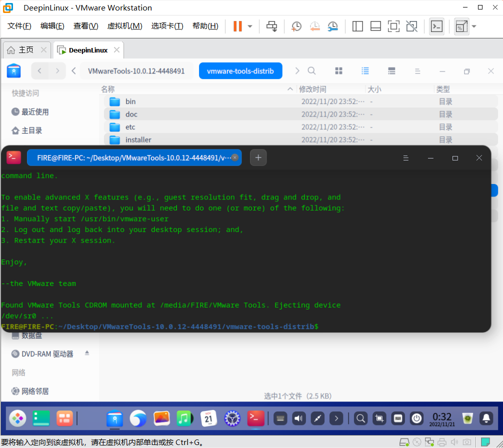This screenshot has height=448, width=503.
Task: Open the terminal window menu
Action: [406, 158]
